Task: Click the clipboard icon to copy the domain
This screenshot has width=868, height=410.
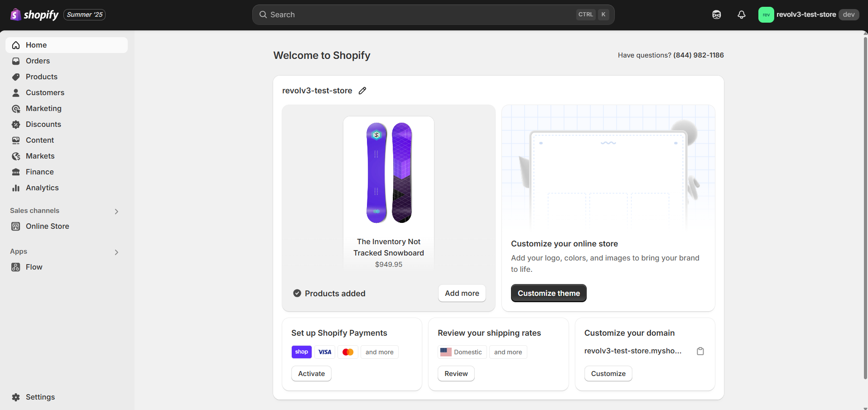Action: tap(700, 351)
